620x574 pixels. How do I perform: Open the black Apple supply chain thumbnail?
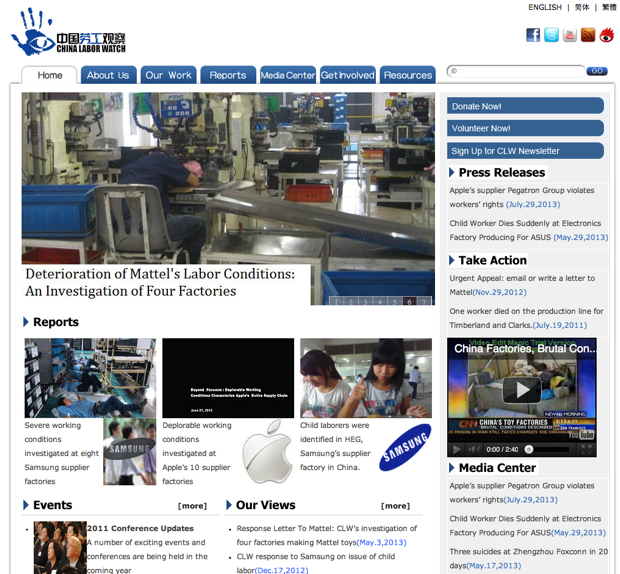coord(228,378)
